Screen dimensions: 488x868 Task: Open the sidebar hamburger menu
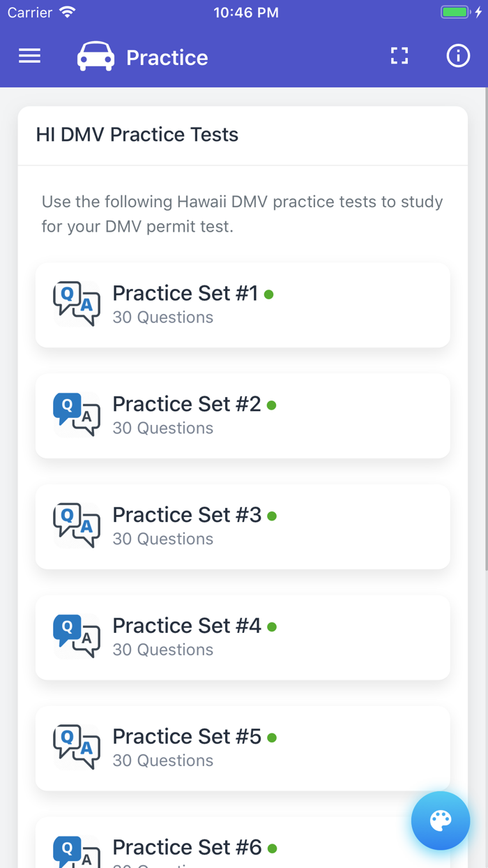(x=29, y=56)
